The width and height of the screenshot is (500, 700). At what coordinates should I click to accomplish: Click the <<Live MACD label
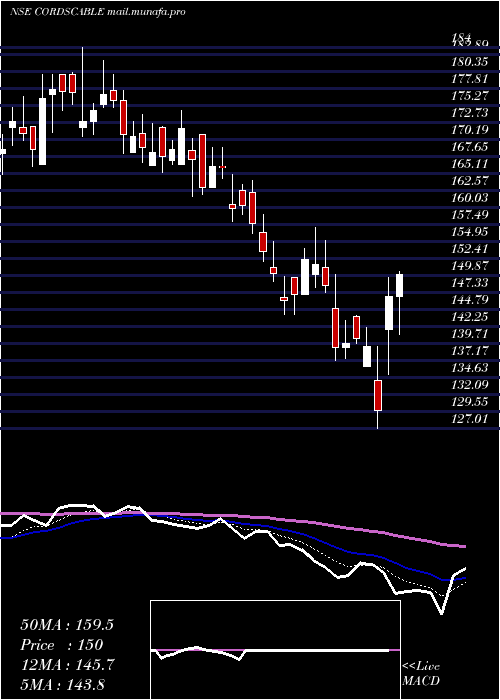pyautogui.click(x=421, y=674)
